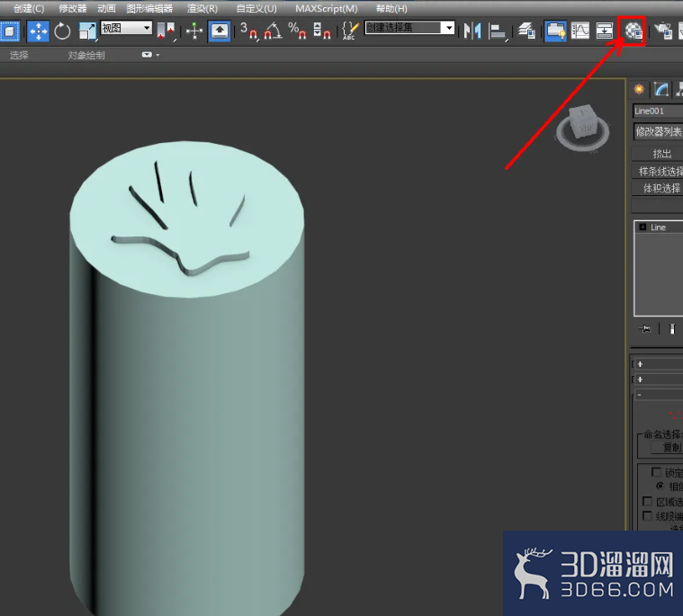Click the Pin Stack icon
The image size is (683, 616).
pyautogui.click(x=645, y=328)
